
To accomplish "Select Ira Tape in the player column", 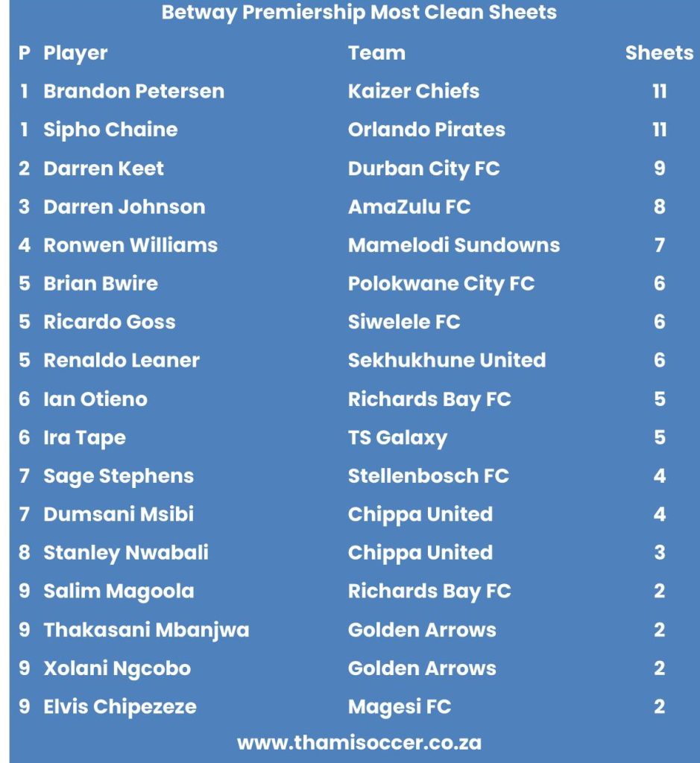I will coord(84,437).
